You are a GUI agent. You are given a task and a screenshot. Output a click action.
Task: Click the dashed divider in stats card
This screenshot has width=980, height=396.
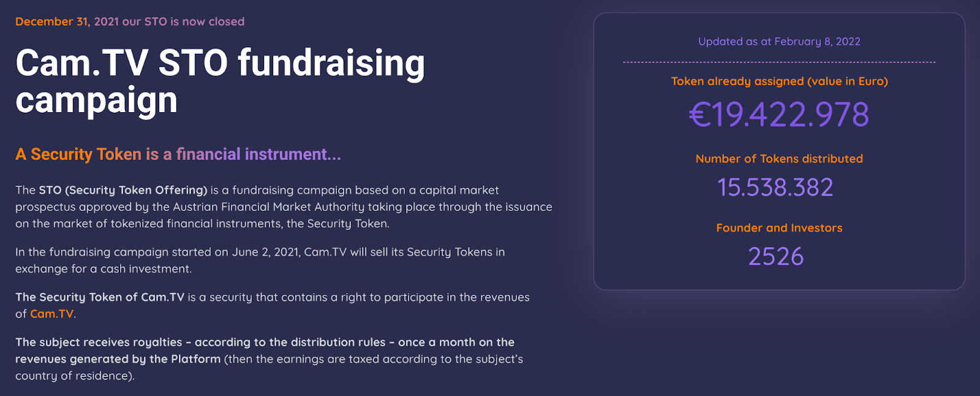coord(779,62)
